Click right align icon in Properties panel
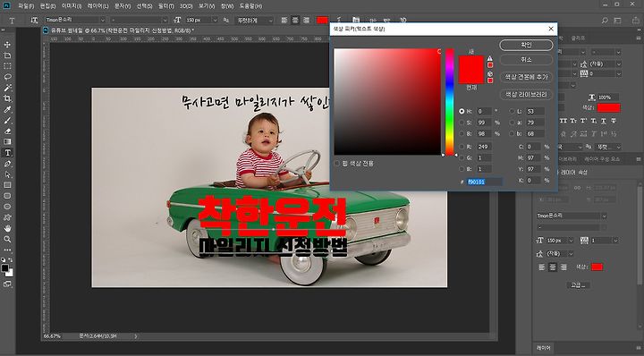 (x=563, y=267)
